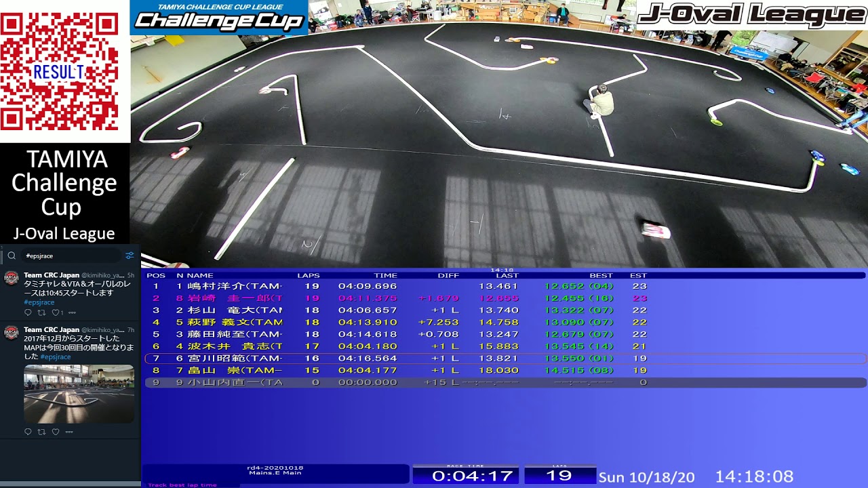Reply to the 10:45 start tweet
This screenshot has height=488, width=868.
[x=28, y=312]
